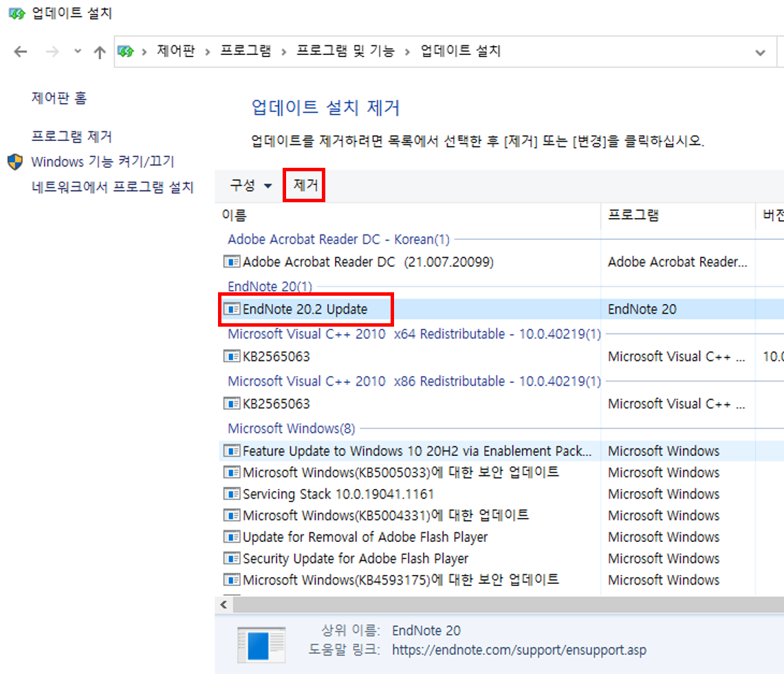Go back with the back arrow
Viewport: 784px width, 674px height.
tap(21, 52)
